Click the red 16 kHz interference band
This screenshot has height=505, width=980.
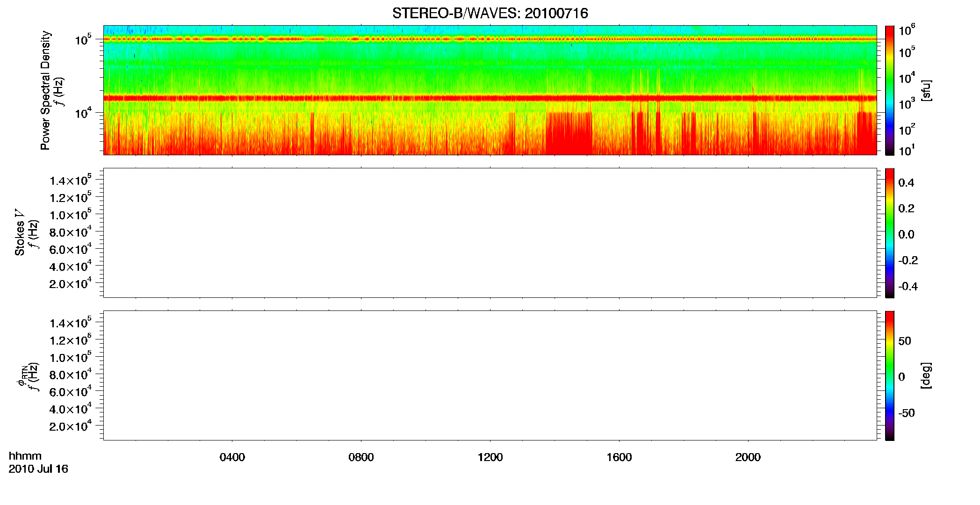pos(490,98)
